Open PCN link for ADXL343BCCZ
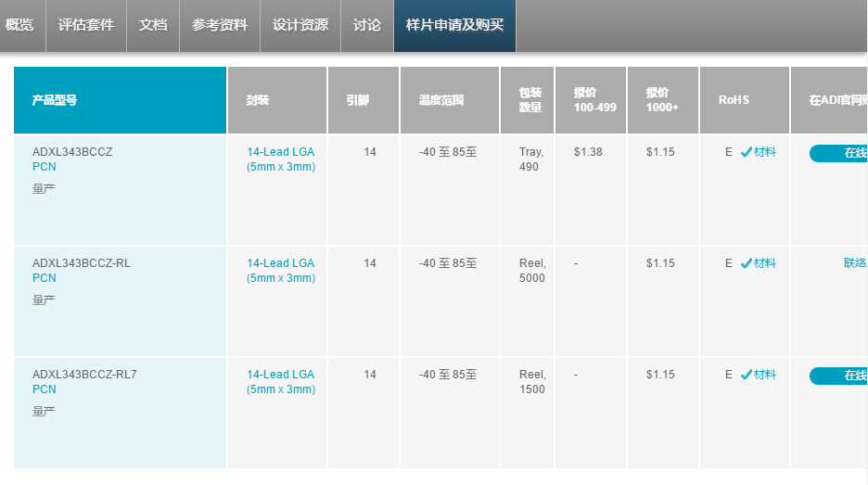Viewport: 868px width, 485px height. [45, 167]
